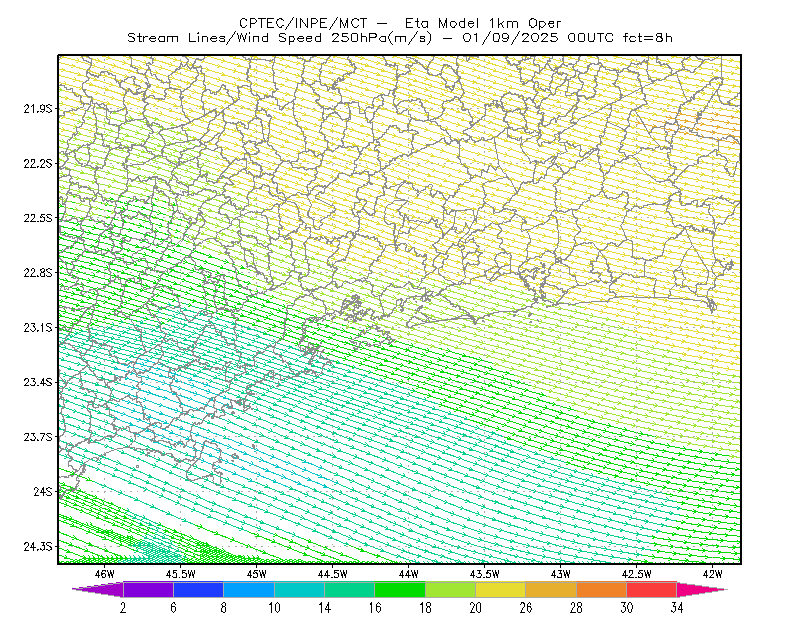This screenshot has height=618, width=800.
Task: Click the gold 26–28 color bar segment
Action: click(x=551, y=589)
